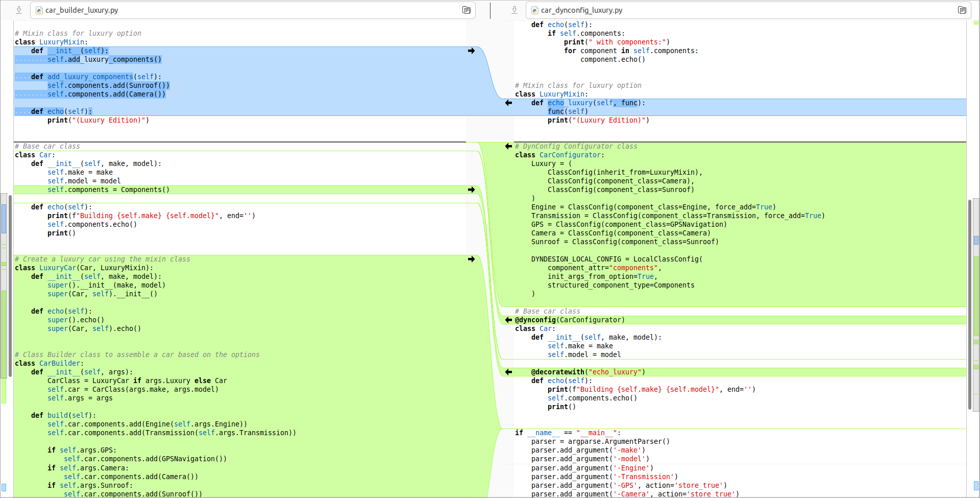Image resolution: width=980 pixels, height=498 pixels.
Task: Click 'parser = argparse.ArgumentParser()' line
Action: tap(601, 442)
